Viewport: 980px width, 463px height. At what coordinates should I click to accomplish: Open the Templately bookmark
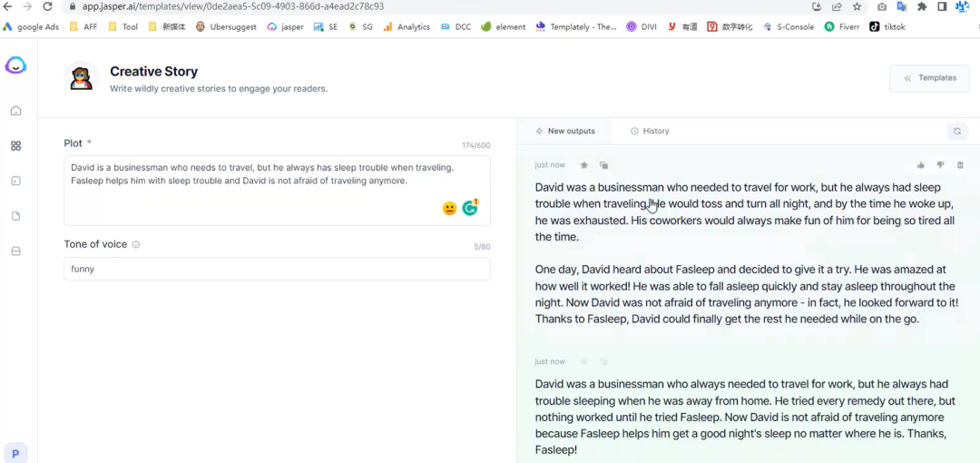tap(576, 27)
